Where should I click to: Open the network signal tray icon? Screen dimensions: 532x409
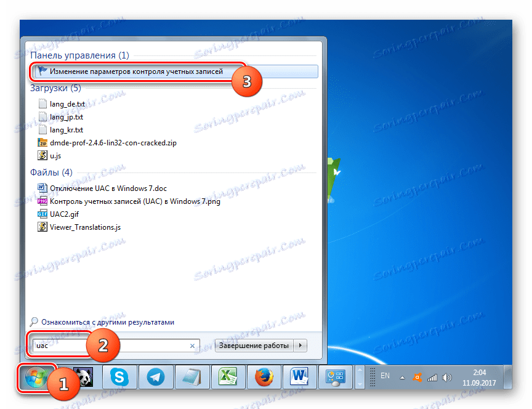coord(432,378)
